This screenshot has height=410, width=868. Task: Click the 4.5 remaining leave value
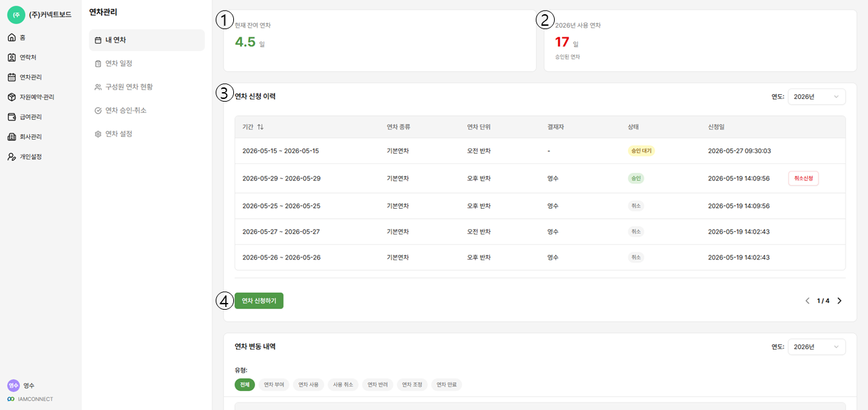click(x=245, y=42)
